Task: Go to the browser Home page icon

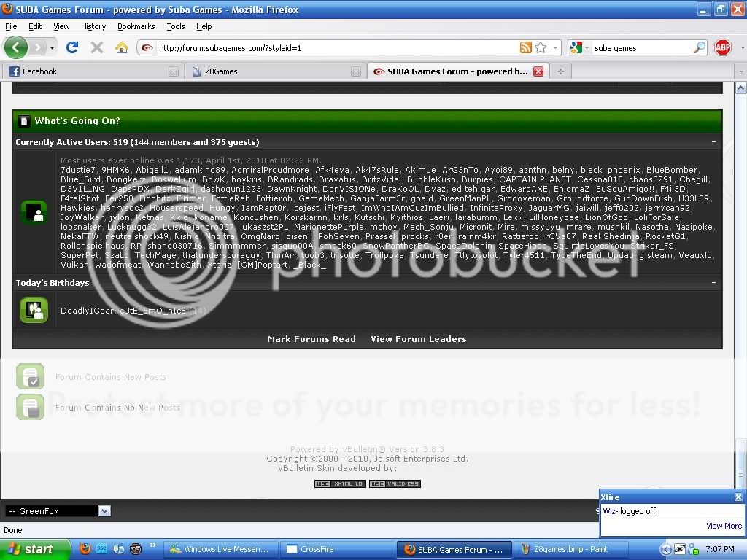Action: [121, 47]
